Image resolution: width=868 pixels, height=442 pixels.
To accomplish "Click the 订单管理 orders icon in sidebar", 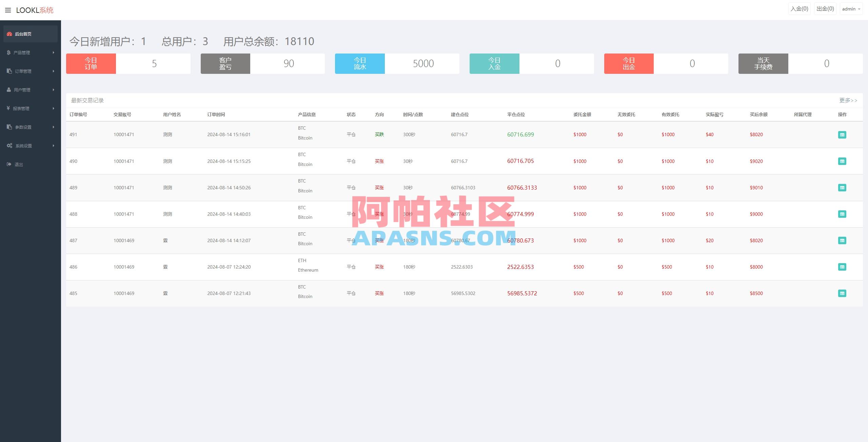I will click(9, 71).
